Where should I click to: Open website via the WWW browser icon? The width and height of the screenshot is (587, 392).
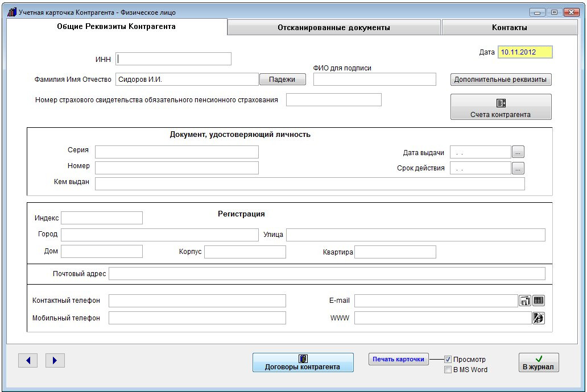(539, 318)
